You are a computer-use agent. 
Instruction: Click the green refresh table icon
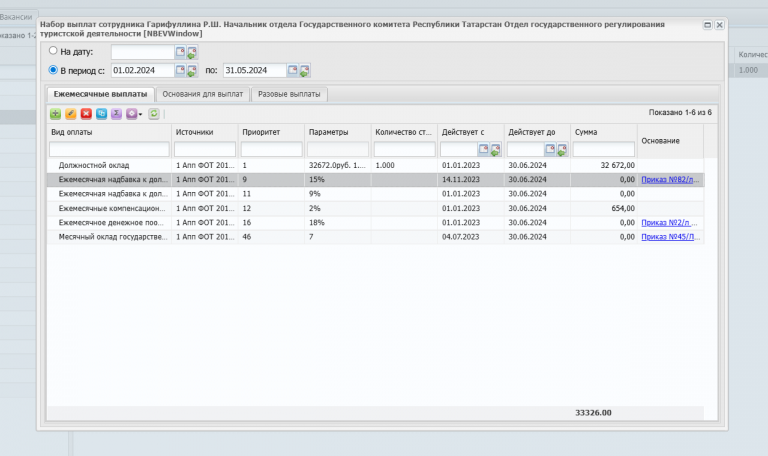point(154,114)
